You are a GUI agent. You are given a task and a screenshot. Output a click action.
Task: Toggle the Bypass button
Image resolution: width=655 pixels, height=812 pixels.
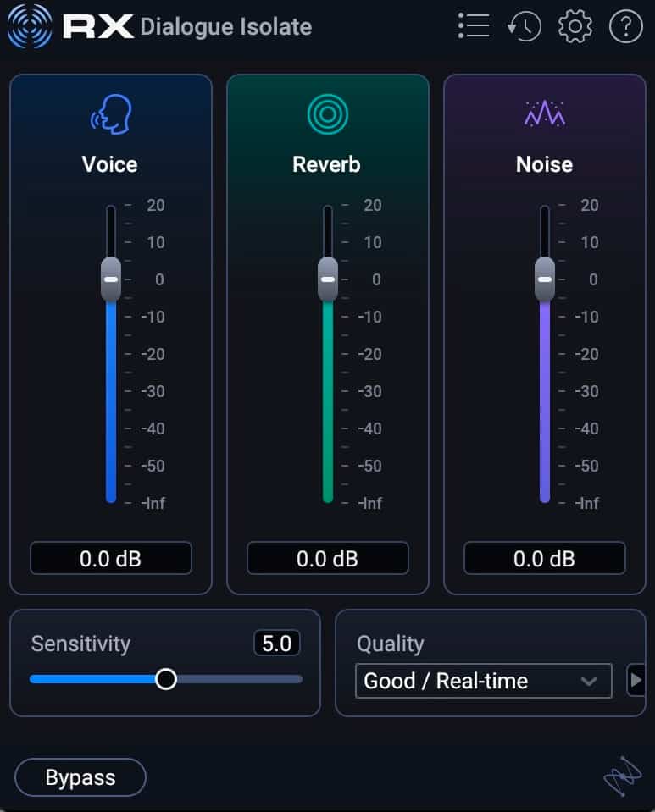(80, 777)
